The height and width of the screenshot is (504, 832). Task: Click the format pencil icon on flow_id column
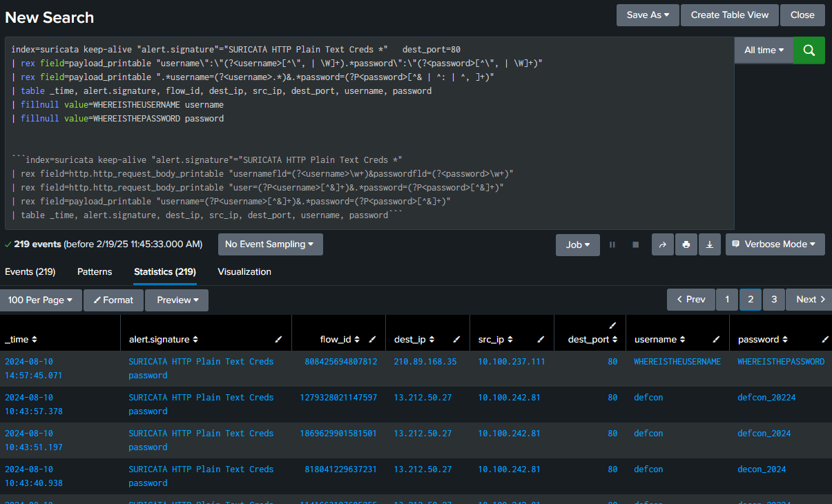coord(372,340)
